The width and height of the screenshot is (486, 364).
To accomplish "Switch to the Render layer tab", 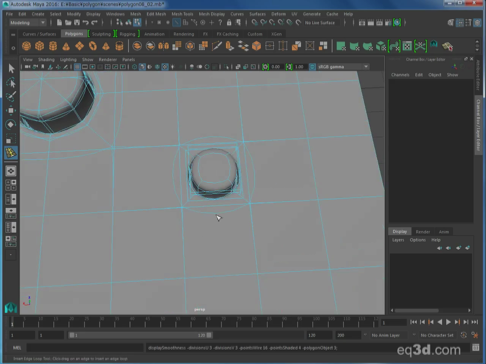I will tap(423, 232).
